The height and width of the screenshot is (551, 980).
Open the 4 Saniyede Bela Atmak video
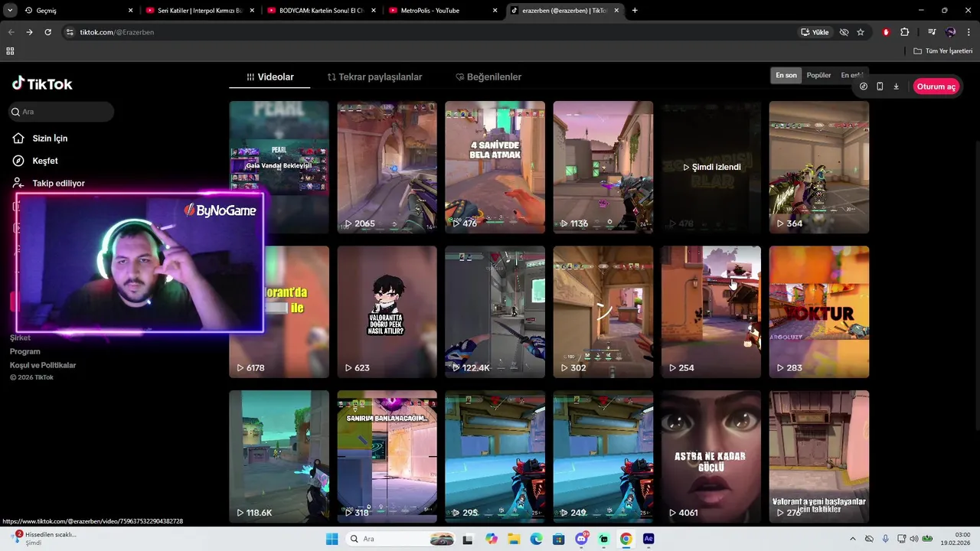tap(495, 167)
